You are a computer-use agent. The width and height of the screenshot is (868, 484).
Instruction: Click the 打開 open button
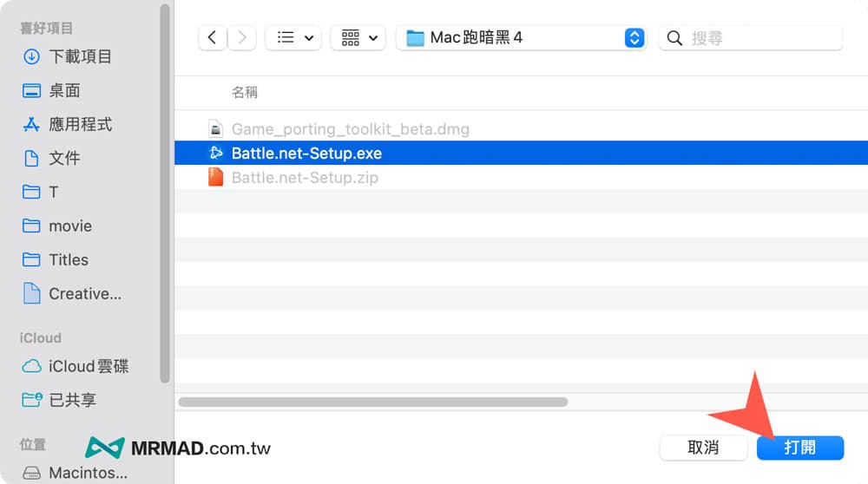800,448
